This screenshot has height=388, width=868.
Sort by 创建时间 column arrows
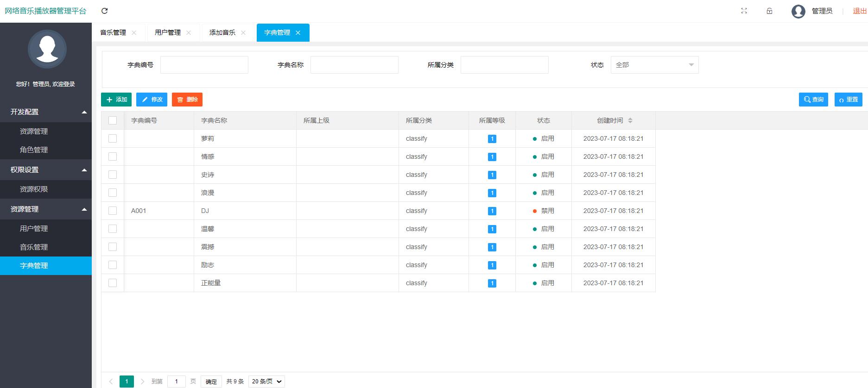tap(630, 120)
